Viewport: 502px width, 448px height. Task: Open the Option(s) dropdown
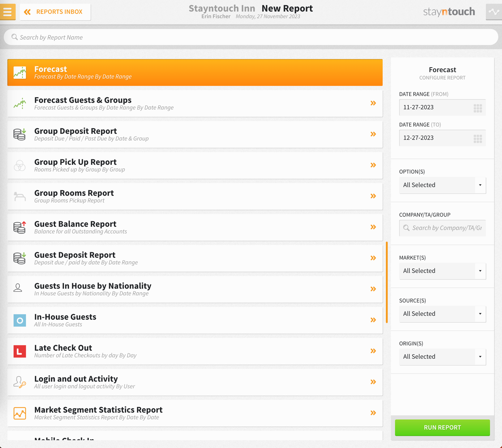click(442, 185)
